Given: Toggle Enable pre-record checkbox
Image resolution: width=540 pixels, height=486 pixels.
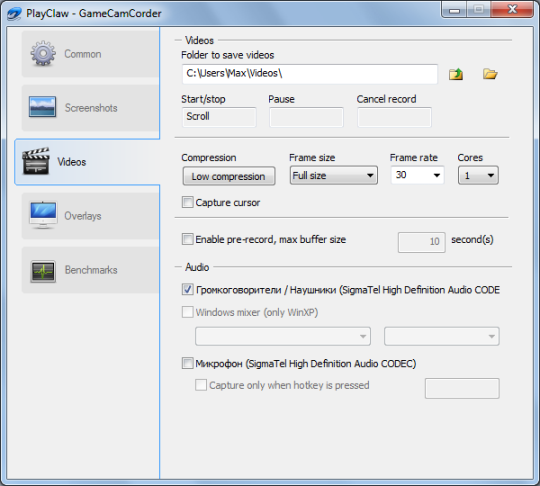Looking at the screenshot, I should click(x=187, y=239).
